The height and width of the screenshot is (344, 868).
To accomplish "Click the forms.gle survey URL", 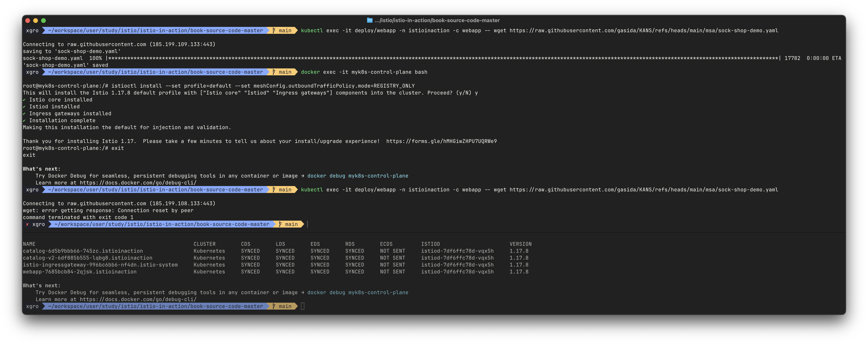I will point(442,141).
